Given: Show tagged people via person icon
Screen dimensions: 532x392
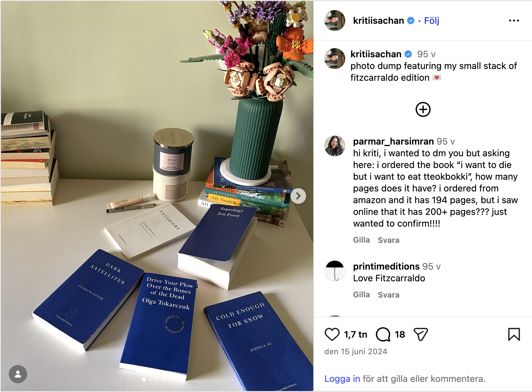Looking at the screenshot, I should (x=18, y=374).
